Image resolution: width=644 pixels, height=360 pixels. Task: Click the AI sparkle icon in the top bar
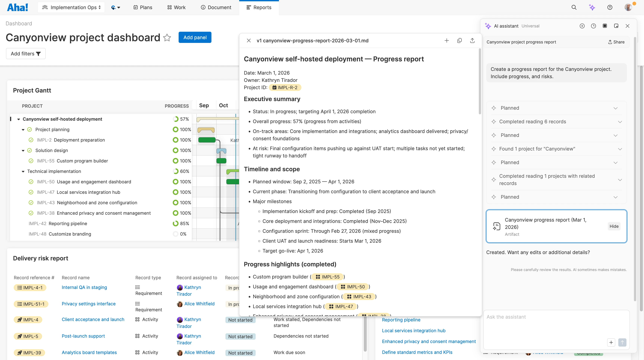pyautogui.click(x=592, y=7)
